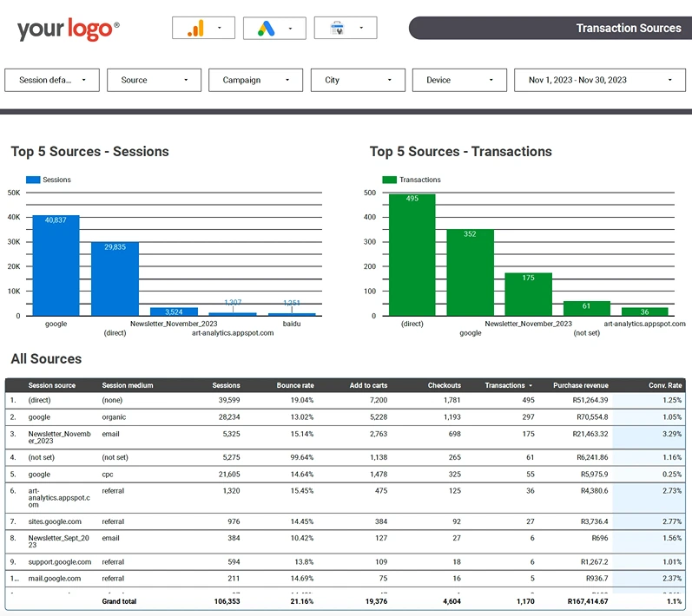The width and height of the screenshot is (692, 616).
Task: Open the City filter dropdown
Action: 358,80
